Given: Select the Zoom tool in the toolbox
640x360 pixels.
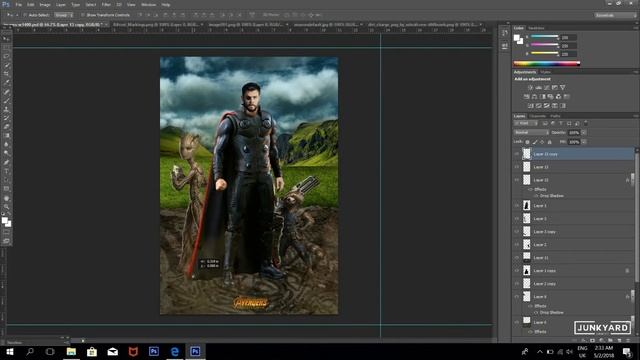Looking at the screenshot, I should click(x=7, y=207).
